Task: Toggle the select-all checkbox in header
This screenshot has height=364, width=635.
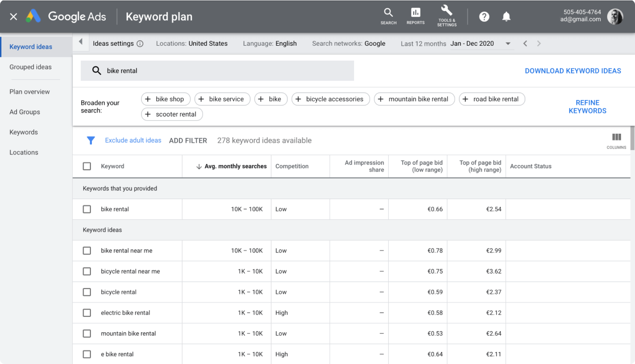Action: coord(87,166)
